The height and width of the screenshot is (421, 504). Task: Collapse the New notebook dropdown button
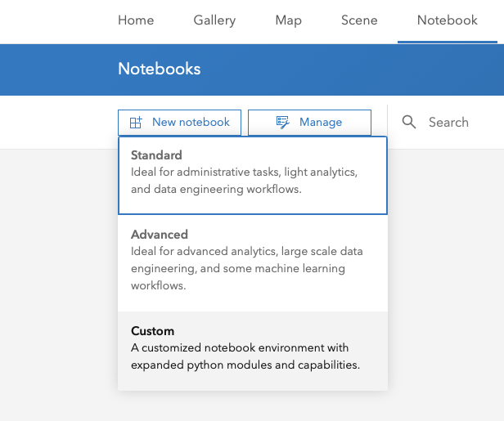[x=179, y=122]
